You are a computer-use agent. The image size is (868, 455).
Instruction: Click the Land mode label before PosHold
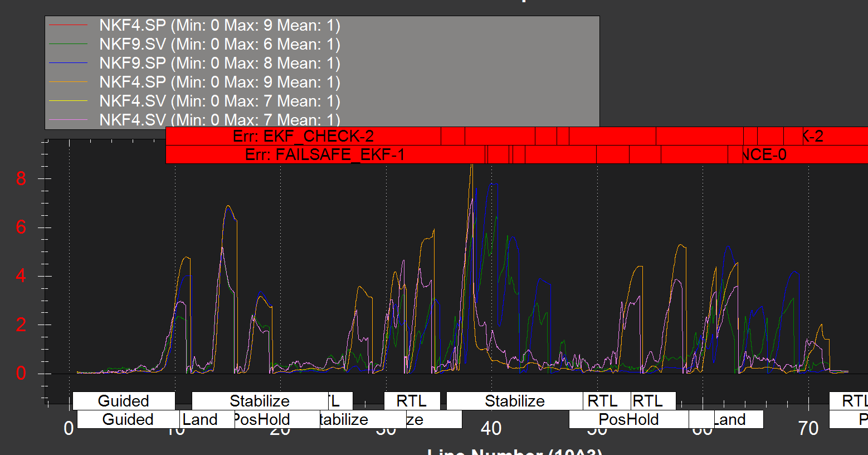[200, 419]
